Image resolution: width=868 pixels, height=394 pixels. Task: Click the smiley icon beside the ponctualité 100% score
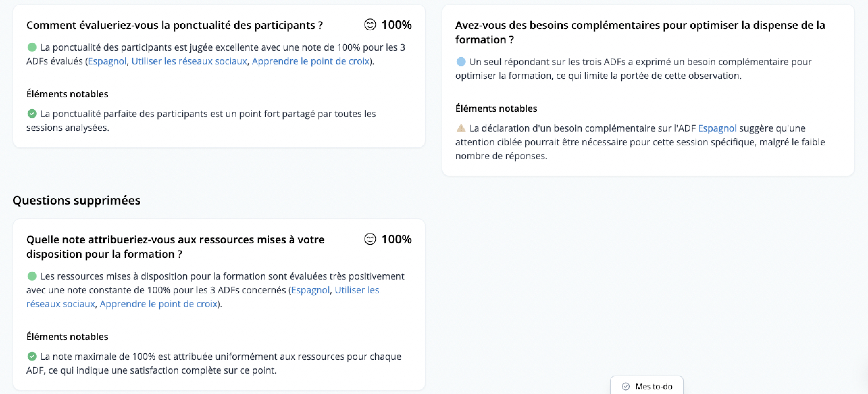pos(370,25)
